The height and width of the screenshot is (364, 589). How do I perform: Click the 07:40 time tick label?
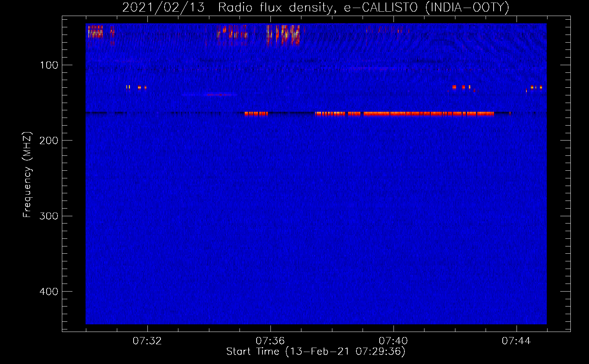393,341
